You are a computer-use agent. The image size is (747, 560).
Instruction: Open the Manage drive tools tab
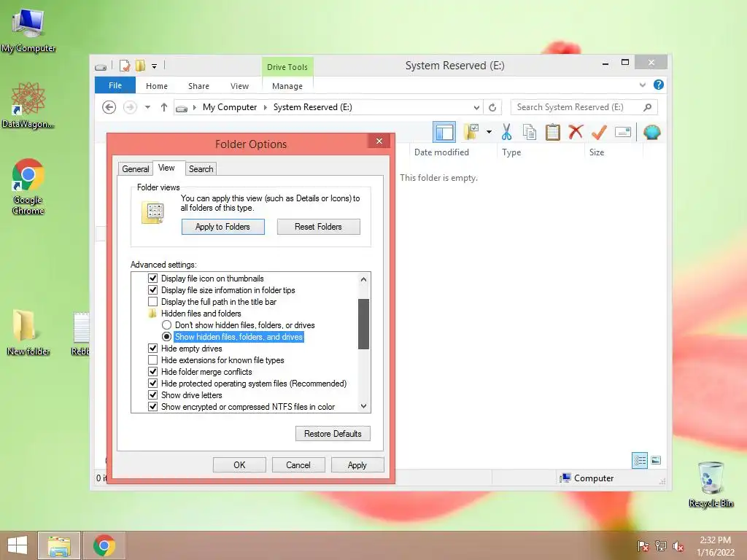[287, 86]
